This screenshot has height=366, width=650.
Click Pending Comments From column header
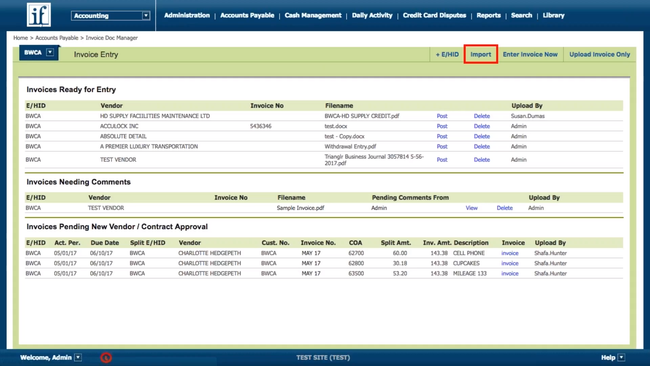(410, 198)
